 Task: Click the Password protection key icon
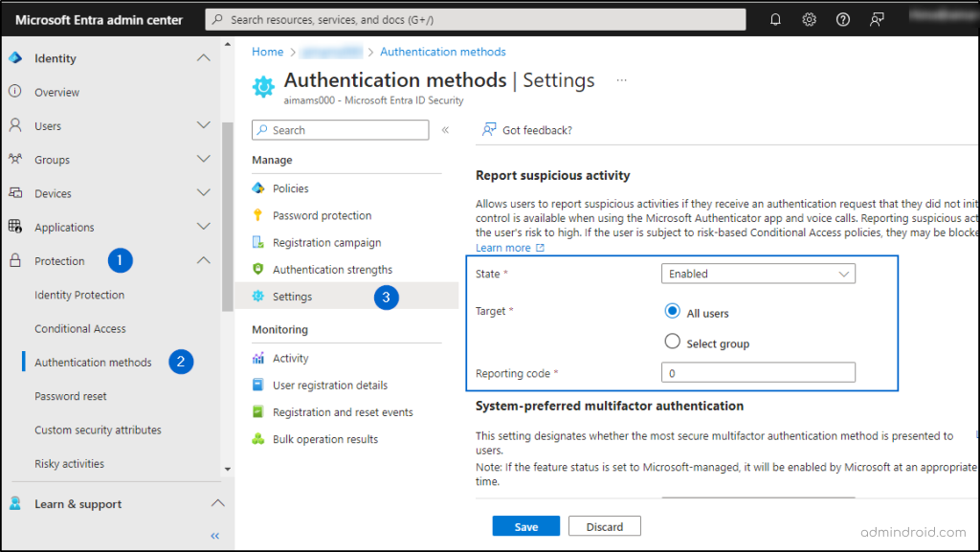(257, 215)
